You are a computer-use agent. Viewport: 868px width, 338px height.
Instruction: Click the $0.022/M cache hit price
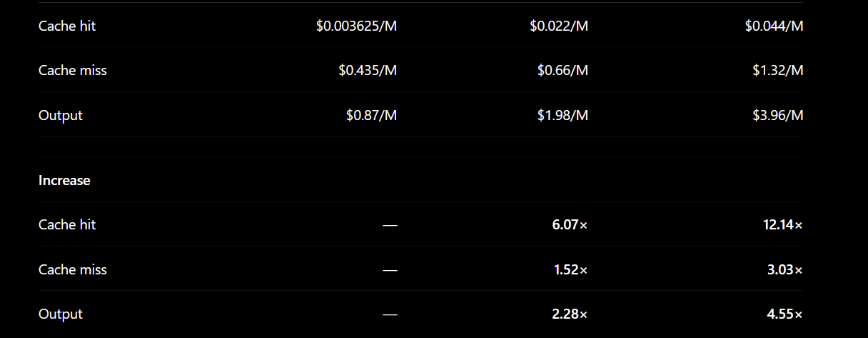[x=559, y=26]
